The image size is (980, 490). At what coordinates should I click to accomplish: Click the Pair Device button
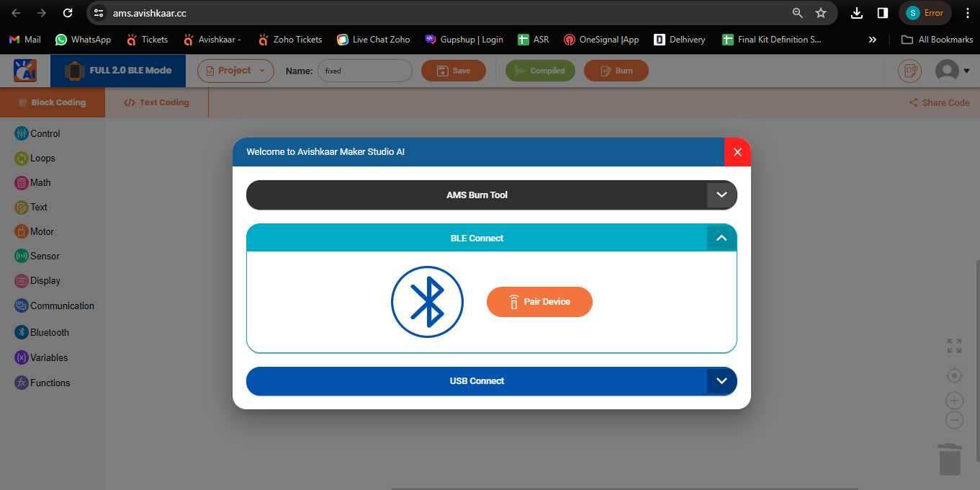pos(539,302)
